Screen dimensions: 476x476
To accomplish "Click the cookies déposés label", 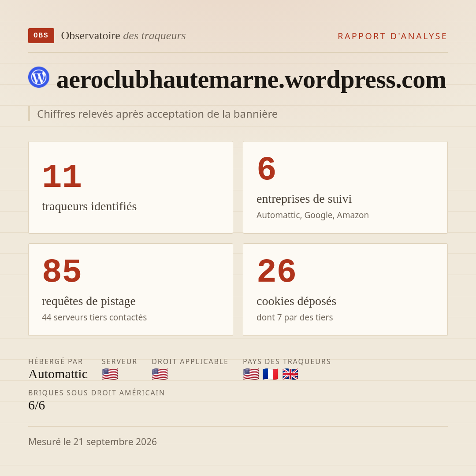I will [296, 301].
